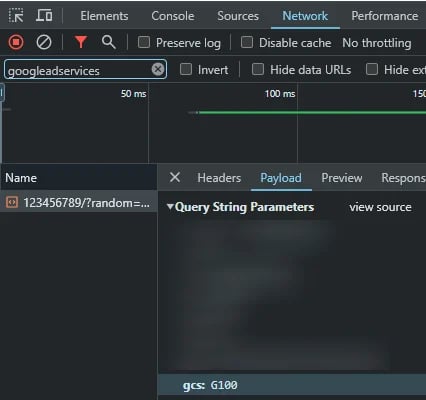Check the Invert filter checkbox
This screenshot has height=400, width=426.
186,69
